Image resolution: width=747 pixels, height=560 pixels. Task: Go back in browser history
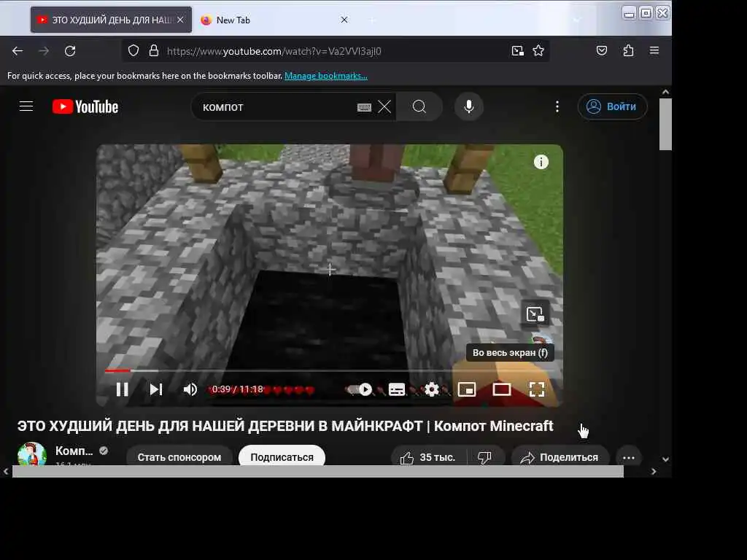click(18, 51)
